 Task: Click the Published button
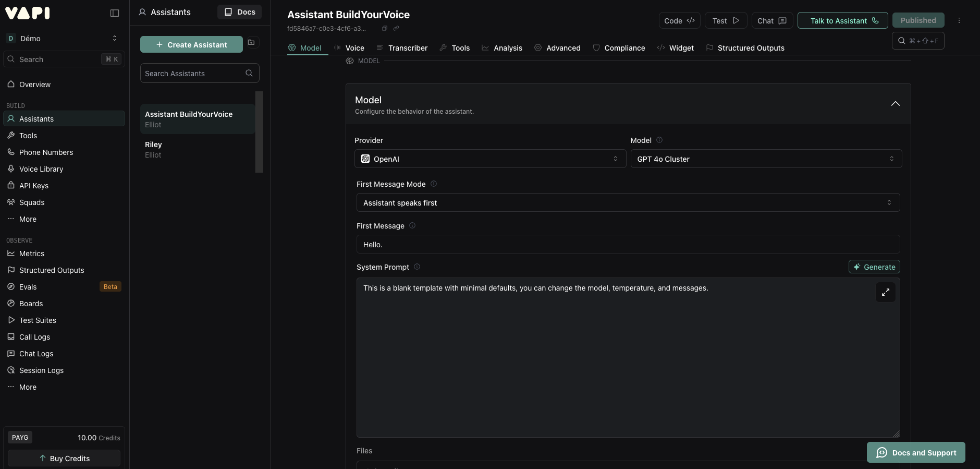click(918, 20)
